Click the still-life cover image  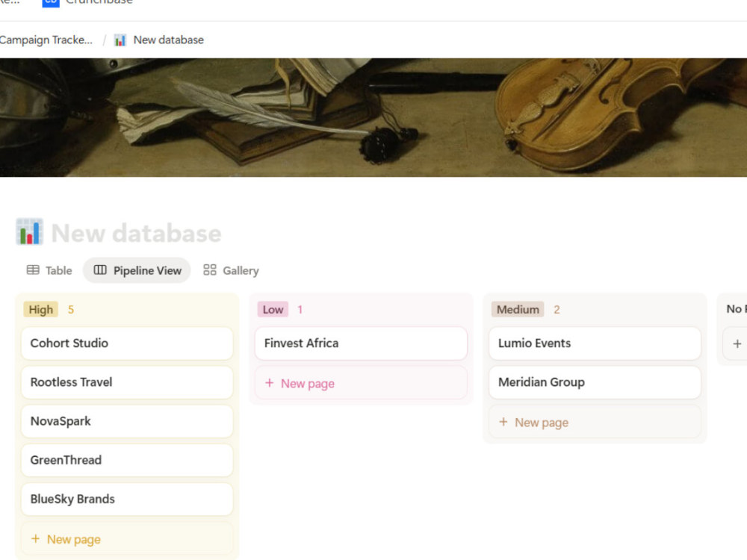click(x=373, y=118)
